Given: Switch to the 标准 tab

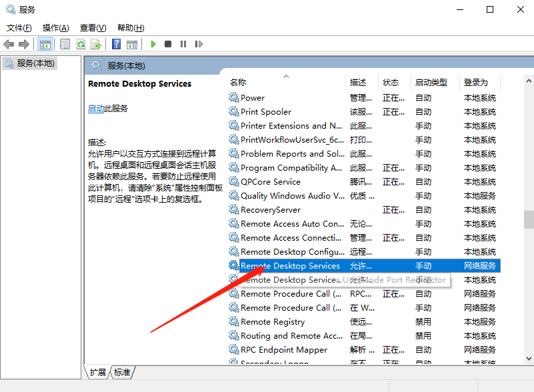Looking at the screenshot, I should tap(122, 373).
